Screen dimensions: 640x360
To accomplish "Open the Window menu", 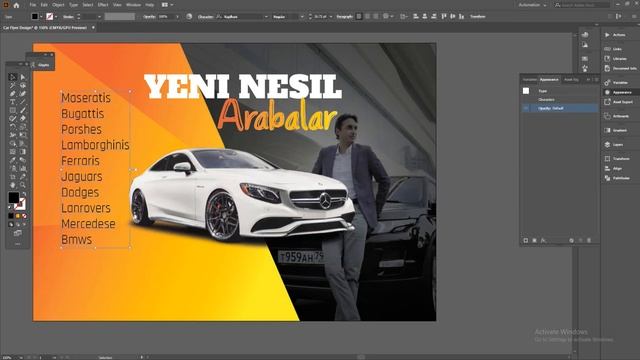I will [133, 5].
